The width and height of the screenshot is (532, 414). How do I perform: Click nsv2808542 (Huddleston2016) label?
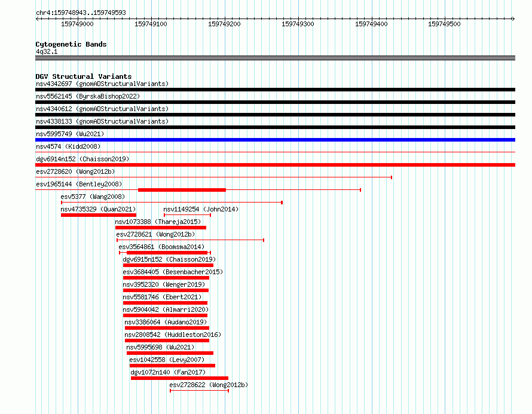pos(173,335)
